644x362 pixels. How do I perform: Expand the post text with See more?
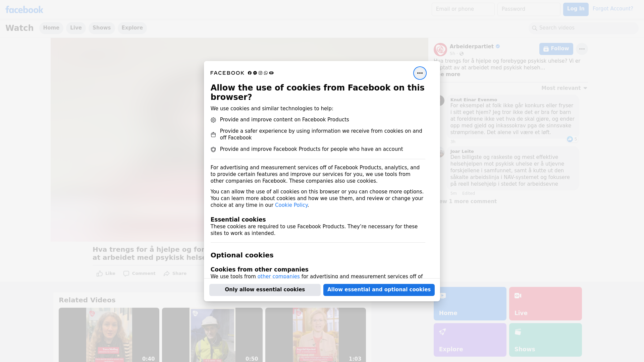click(449, 74)
